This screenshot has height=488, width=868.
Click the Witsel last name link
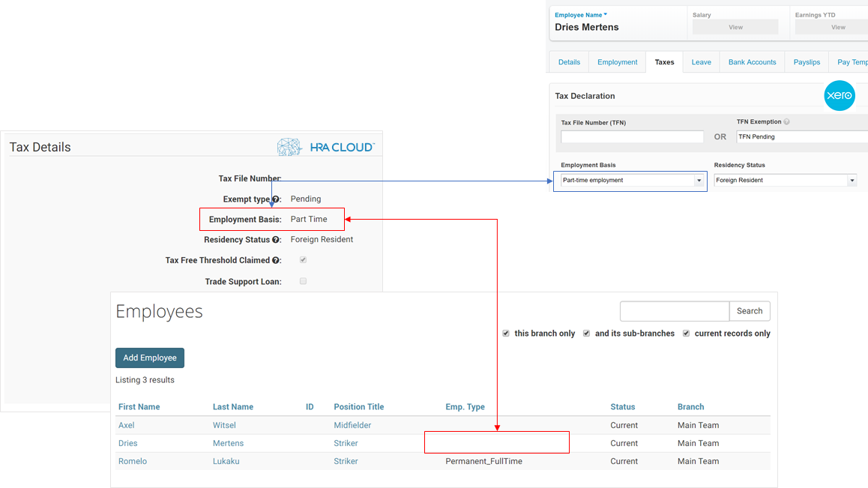click(x=224, y=426)
